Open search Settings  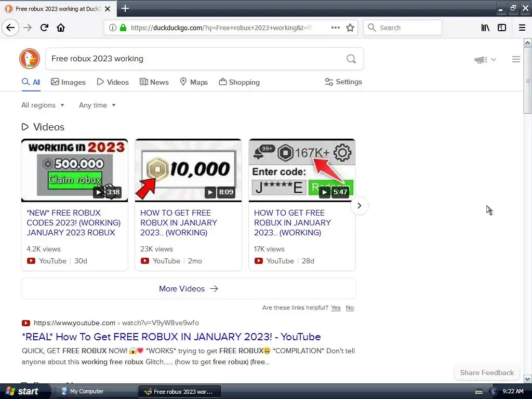tap(343, 82)
